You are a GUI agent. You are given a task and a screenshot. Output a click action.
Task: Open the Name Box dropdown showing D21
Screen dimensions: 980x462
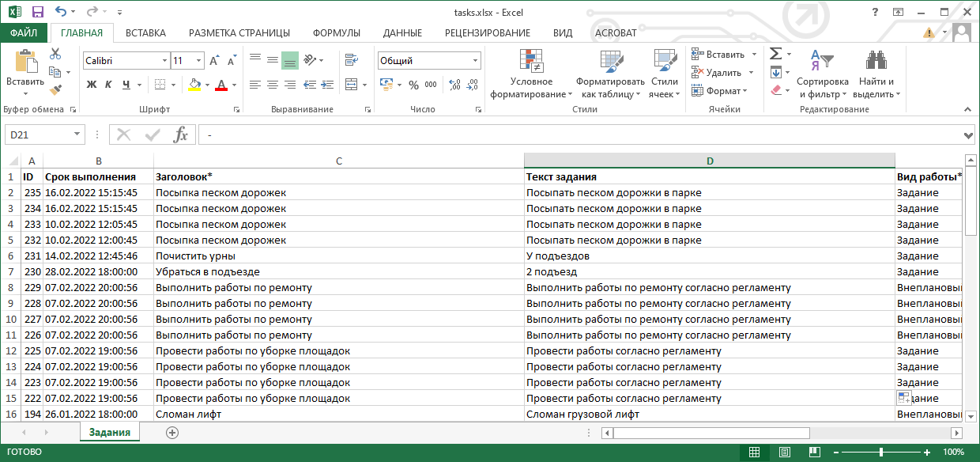pyautogui.click(x=77, y=135)
